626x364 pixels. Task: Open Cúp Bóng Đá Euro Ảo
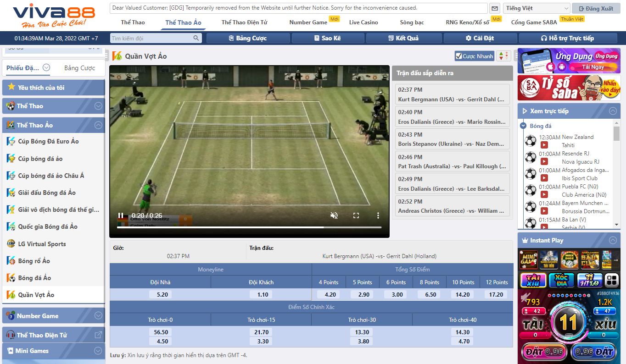click(x=49, y=141)
